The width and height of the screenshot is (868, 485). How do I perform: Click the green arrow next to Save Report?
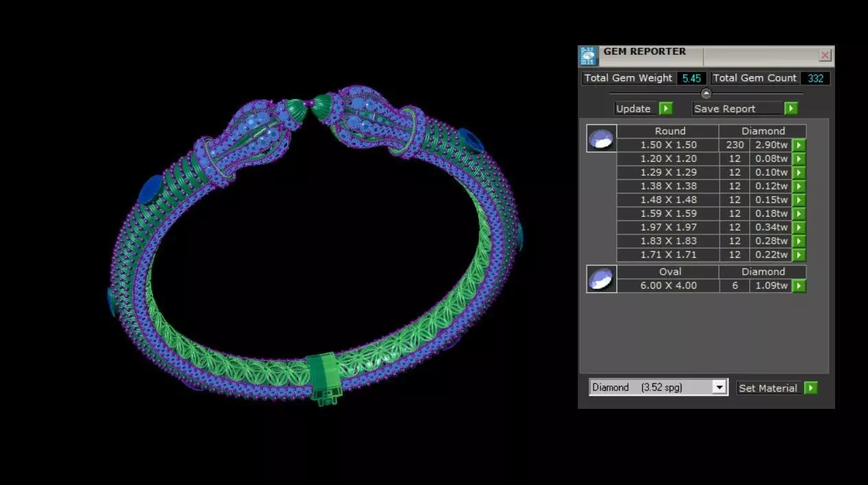(791, 108)
